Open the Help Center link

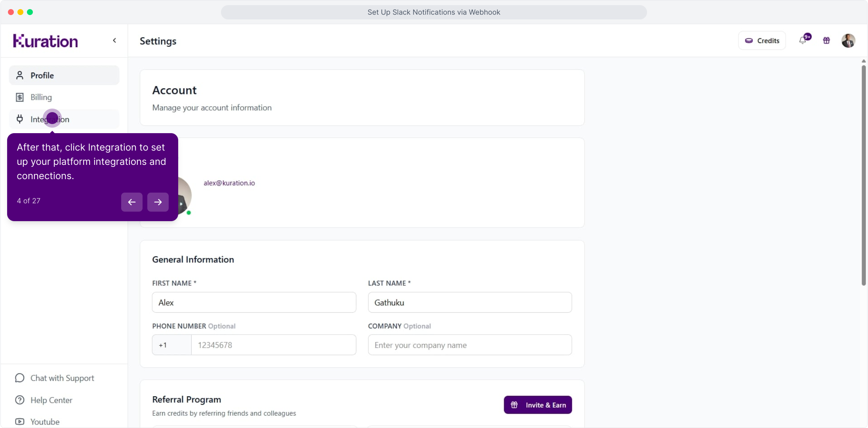pyautogui.click(x=44, y=400)
